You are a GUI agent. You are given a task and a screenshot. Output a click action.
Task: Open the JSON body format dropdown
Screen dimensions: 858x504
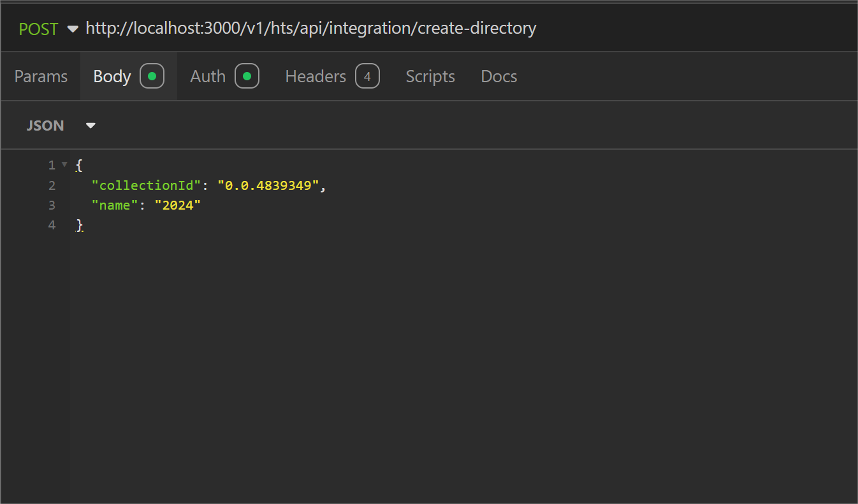90,126
